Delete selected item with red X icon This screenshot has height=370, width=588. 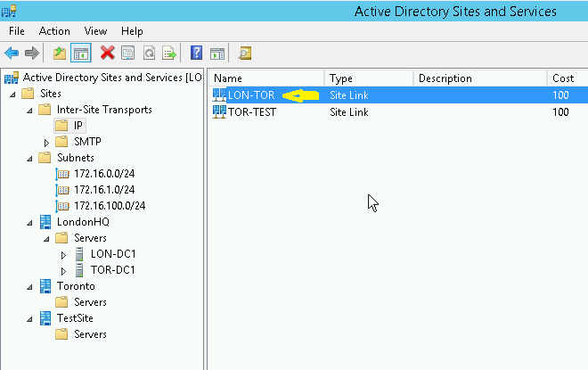(x=108, y=53)
